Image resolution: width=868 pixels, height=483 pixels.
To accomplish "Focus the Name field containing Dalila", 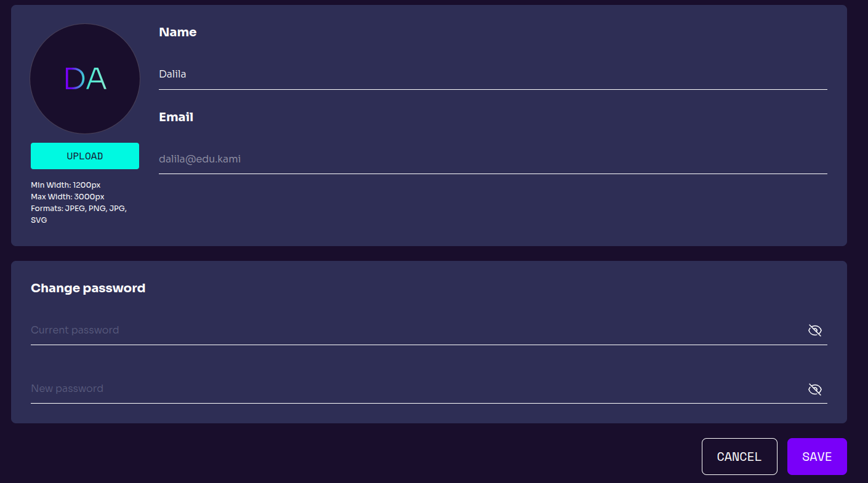I will click(492, 74).
